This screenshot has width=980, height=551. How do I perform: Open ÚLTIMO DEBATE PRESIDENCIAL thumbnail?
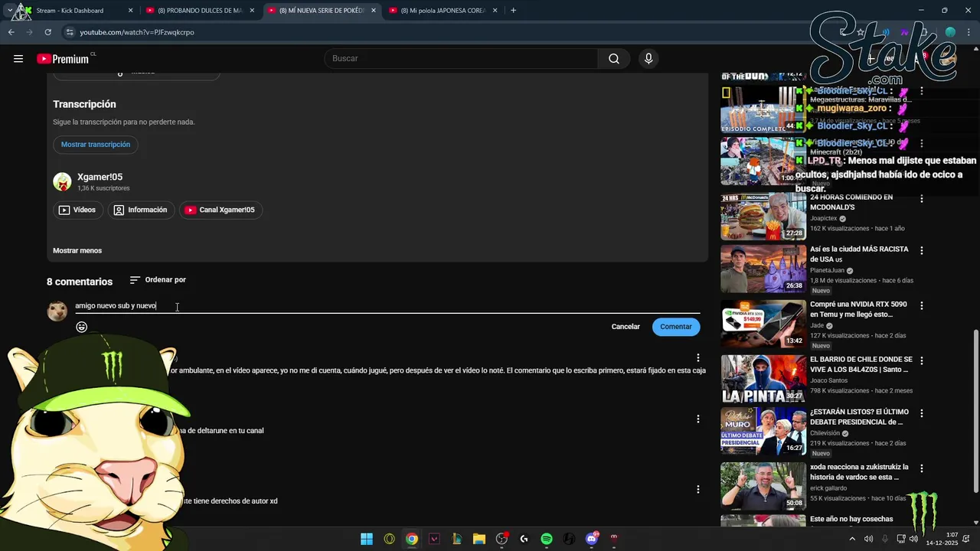coord(763,431)
